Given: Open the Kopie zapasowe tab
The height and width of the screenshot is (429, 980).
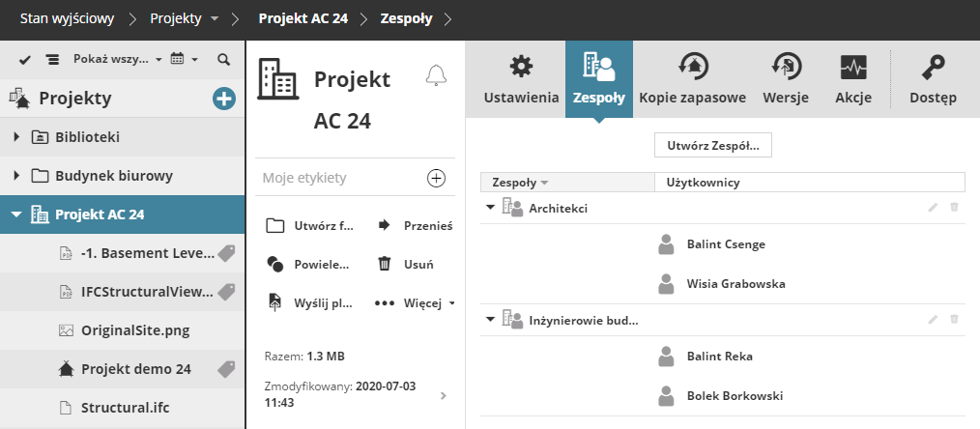Looking at the screenshot, I should (693, 79).
